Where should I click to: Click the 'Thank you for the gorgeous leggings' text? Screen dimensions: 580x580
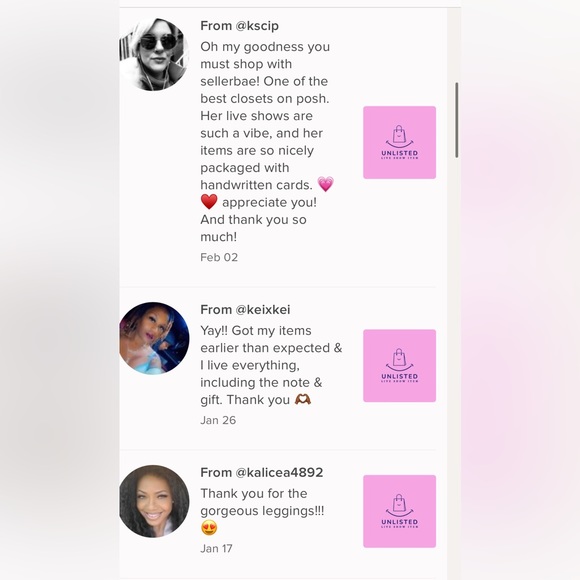[262, 502]
